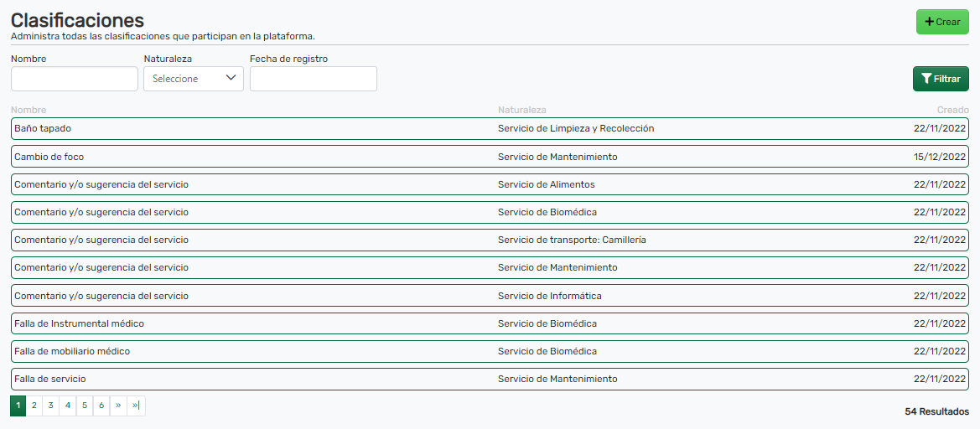Viewport: 980px width, 429px height.
Task: Open pagination page 5
Action: click(x=85, y=406)
